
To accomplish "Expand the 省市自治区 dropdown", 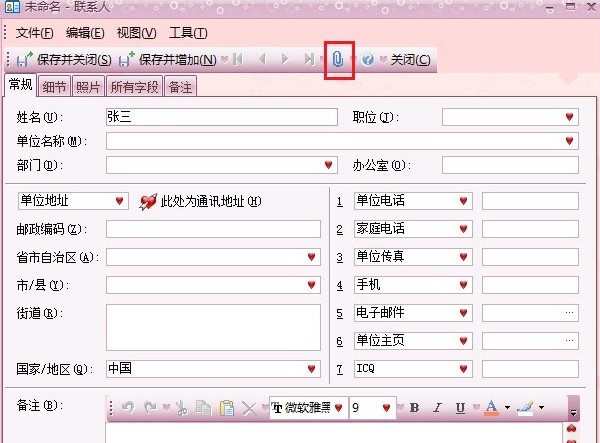I will point(311,257).
